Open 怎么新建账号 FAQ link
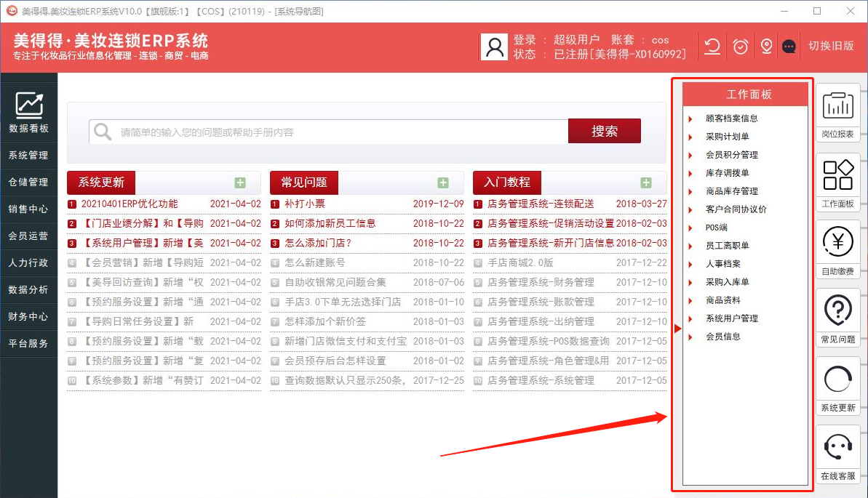The image size is (868, 498). click(315, 263)
